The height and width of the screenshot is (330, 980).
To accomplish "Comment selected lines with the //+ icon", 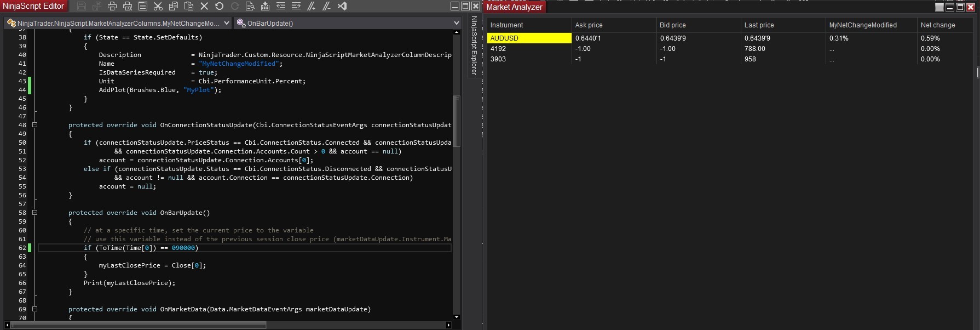I will tap(312, 6).
